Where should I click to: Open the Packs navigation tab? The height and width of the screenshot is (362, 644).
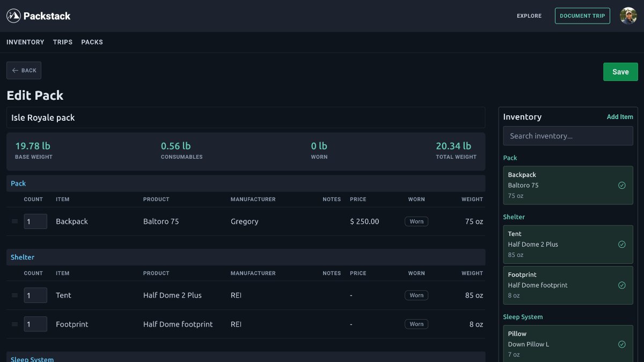92,42
